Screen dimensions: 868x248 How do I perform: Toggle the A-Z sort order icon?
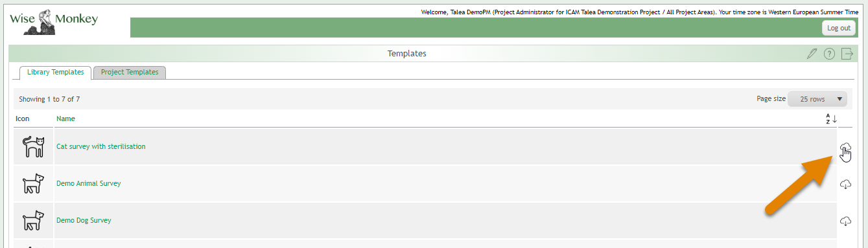tap(831, 118)
